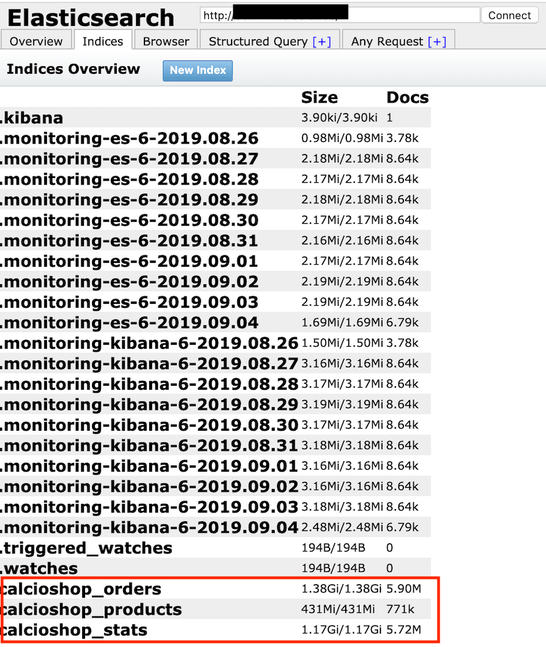The width and height of the screenshot is (546, 647).
Task: Select the Indices tab
Action: (x=103, y=41)
